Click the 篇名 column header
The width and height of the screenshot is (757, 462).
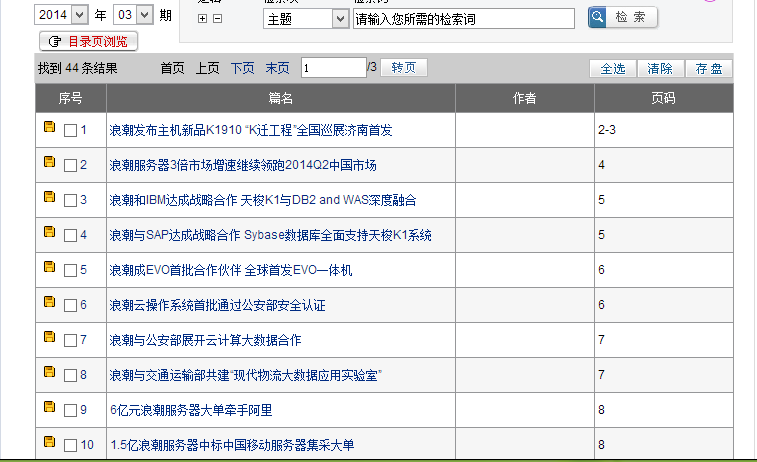coord(280,98)
